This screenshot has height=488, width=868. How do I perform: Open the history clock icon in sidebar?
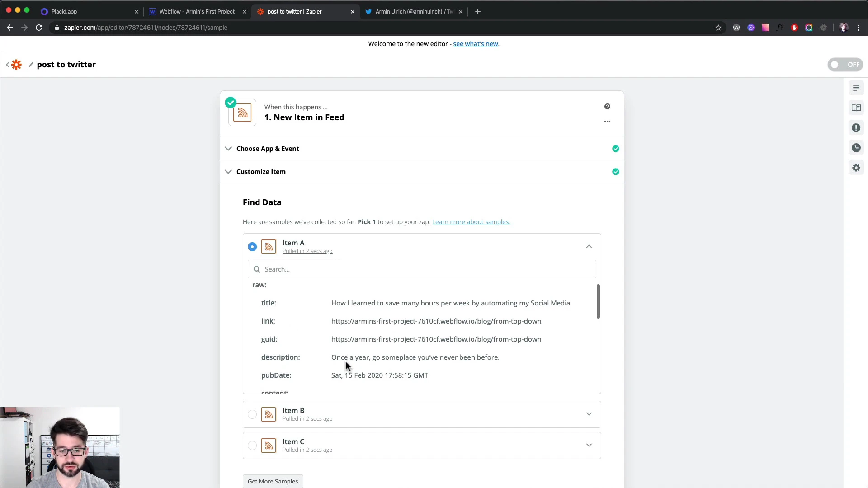[x=856, y=148]
